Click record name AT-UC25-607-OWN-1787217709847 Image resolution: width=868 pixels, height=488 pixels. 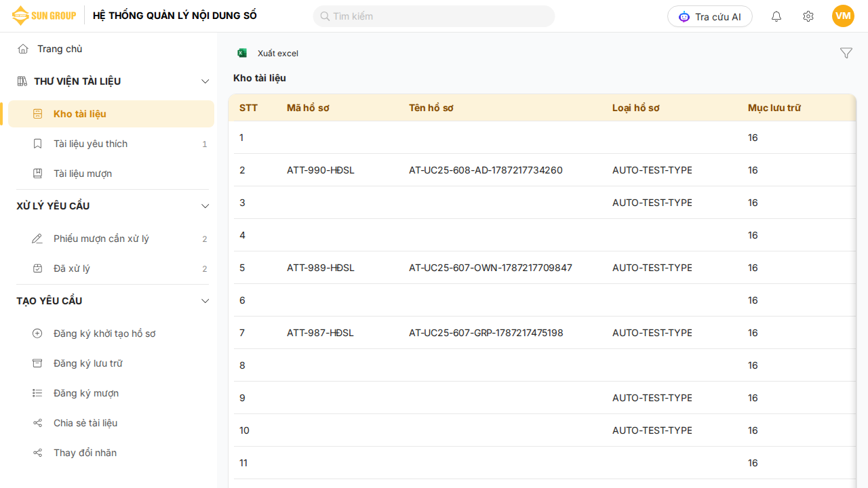tap(491, 268)
